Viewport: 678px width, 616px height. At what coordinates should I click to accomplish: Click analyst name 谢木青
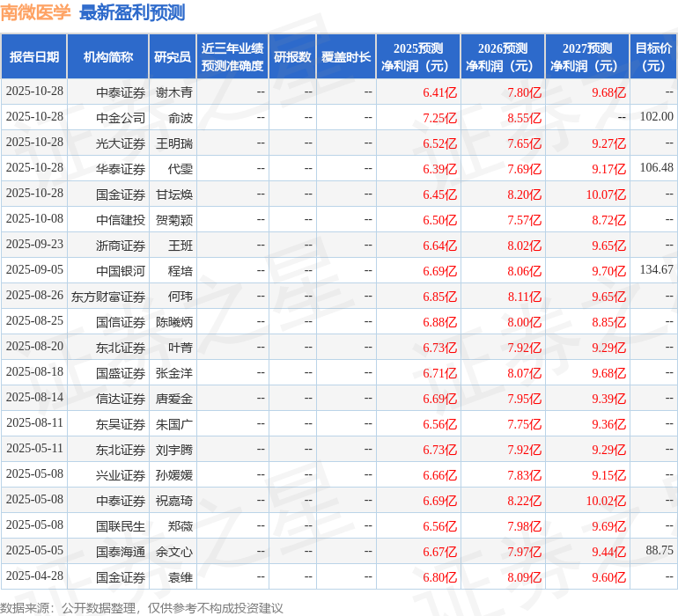pyautogui.click(x=174, y=92)
